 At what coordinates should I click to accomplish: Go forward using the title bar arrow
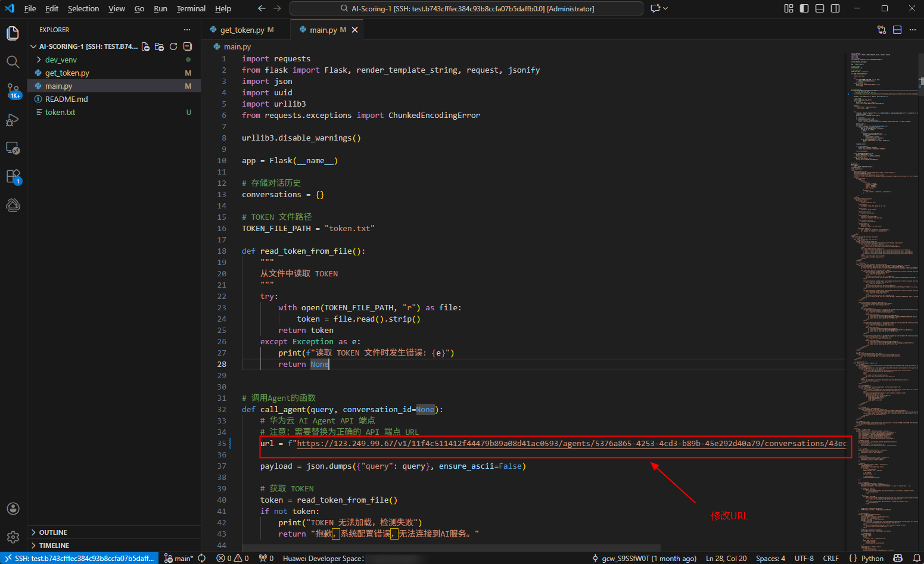277,8
